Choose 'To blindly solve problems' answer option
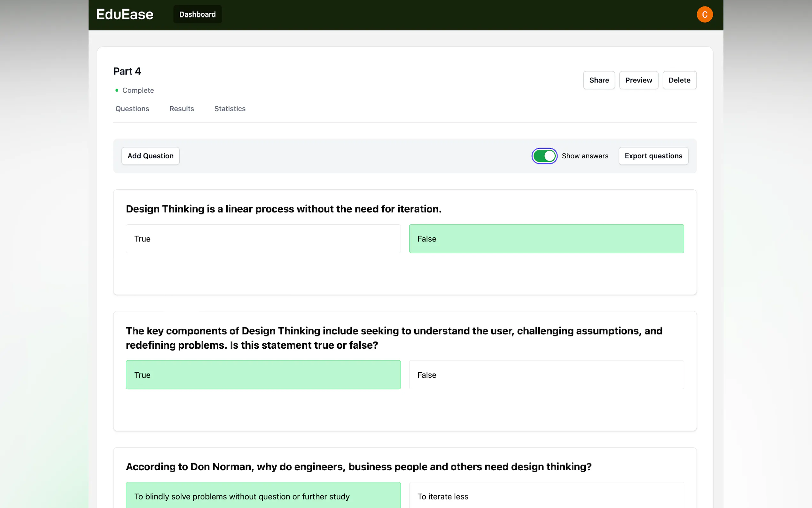This screenshot has width=812, height=508. 263,496
